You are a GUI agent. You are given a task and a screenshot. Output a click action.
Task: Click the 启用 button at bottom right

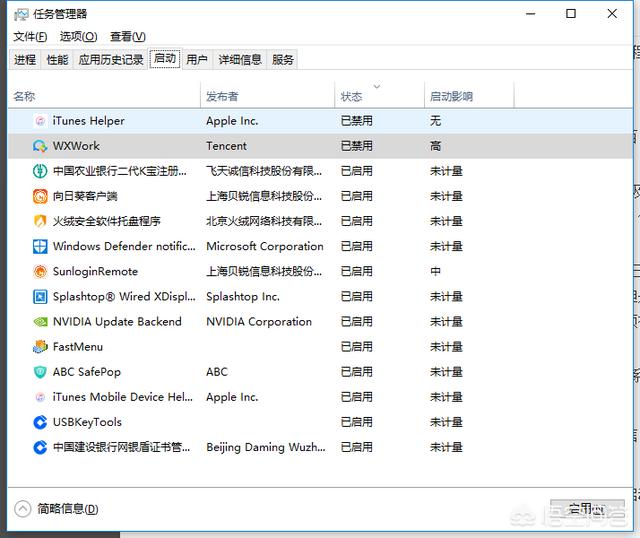click(x=587, y=509)
